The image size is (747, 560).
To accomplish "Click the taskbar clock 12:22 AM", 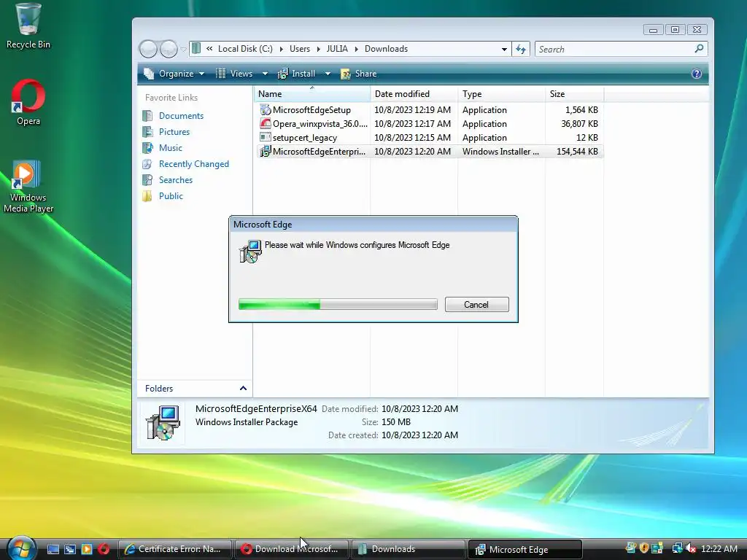I will (x=719, y=549).
